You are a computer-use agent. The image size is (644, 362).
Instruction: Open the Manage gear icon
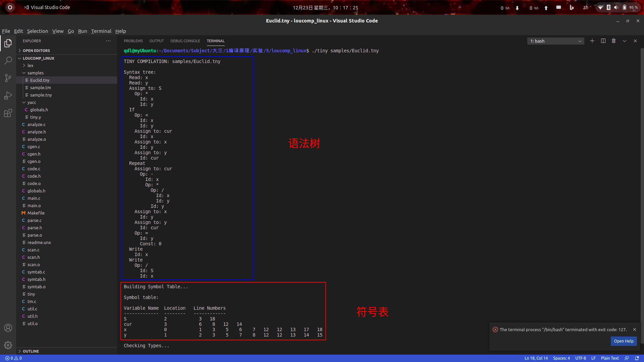[x=8, y=345]
